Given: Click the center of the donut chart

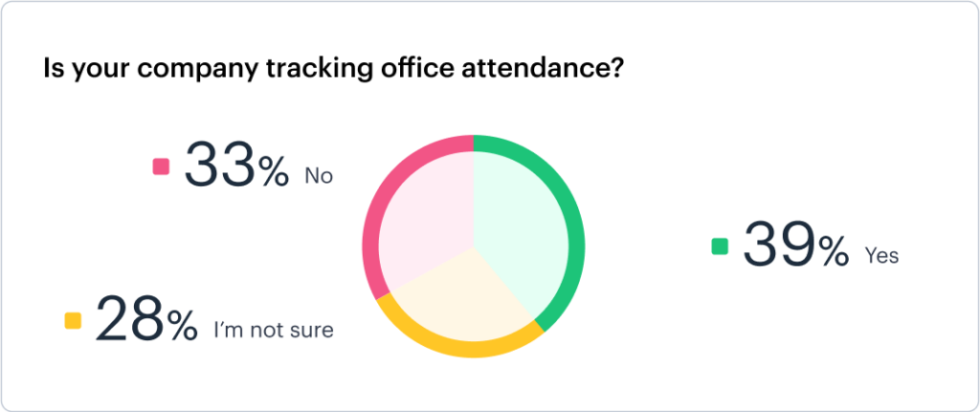Looking at the screenshot, I should coord(473,246).
